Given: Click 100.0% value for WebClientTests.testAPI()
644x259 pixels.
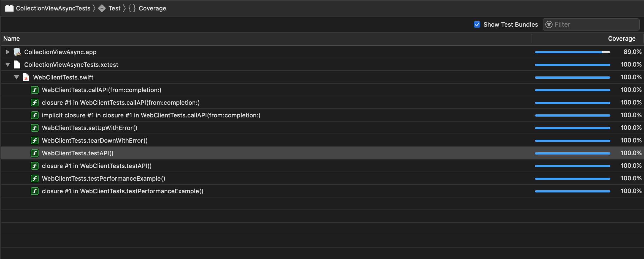Looking at the screenshot, I should pos(631,153).
